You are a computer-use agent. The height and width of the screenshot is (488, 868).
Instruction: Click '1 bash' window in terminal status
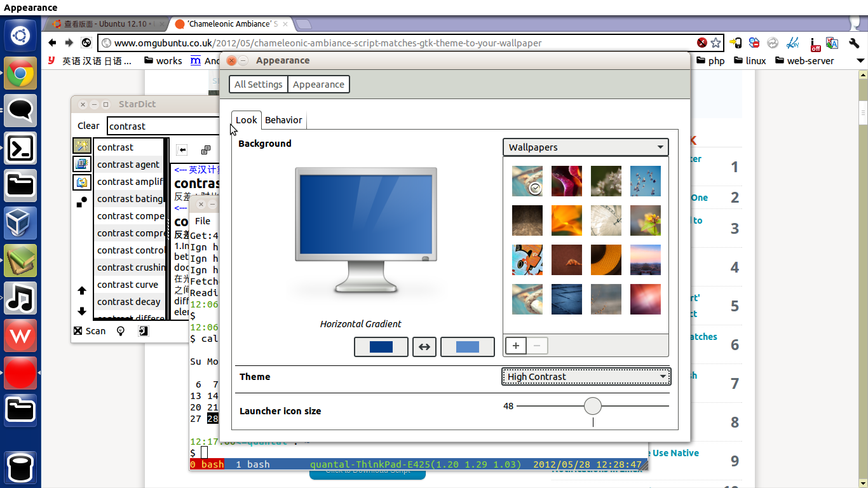(x=252, y=464)
